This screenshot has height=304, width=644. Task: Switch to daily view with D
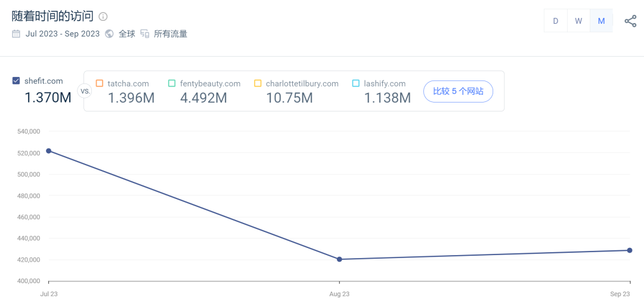pyautogui.click(x=555, y=21)
